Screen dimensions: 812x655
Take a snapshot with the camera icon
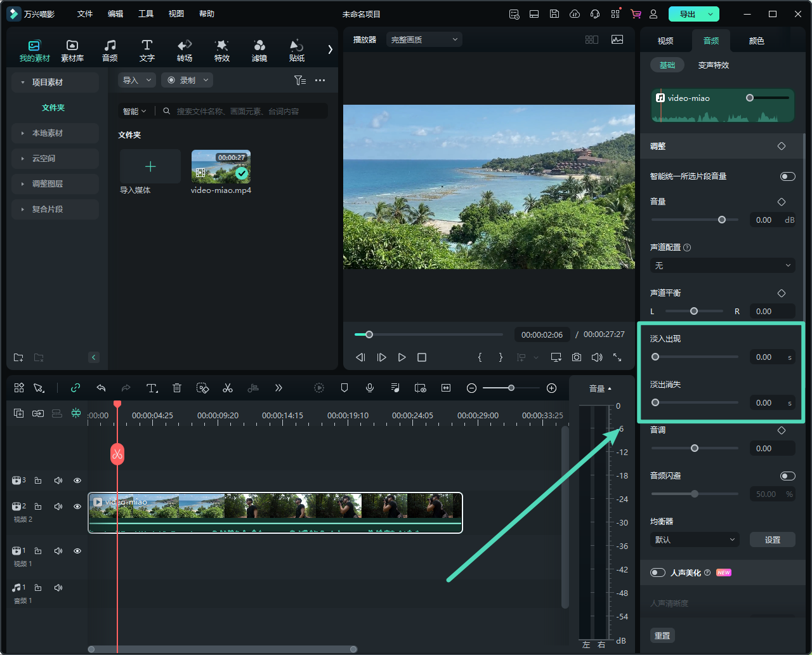pos(576,357)
